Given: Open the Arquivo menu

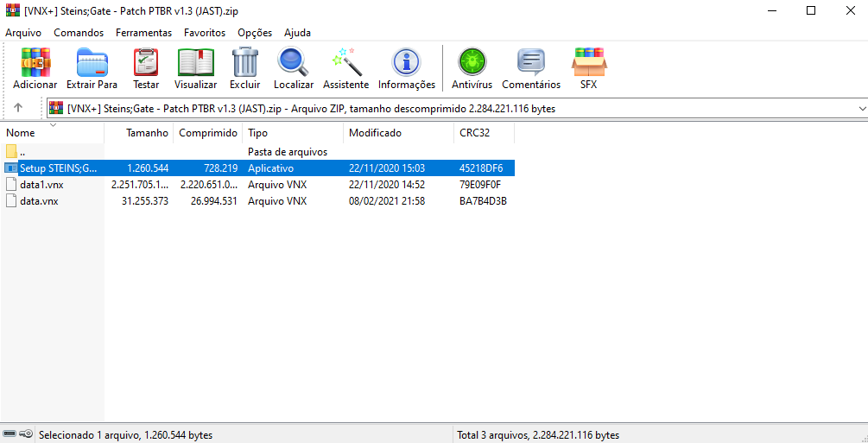Looking at the screenshot, I should [23, 33].
